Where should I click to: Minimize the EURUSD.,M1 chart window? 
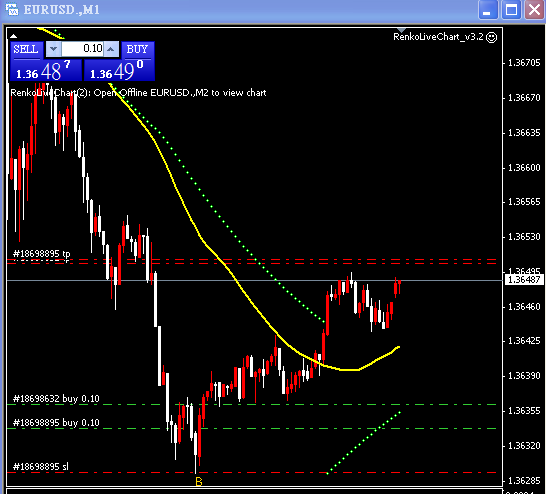click(488, 10)
